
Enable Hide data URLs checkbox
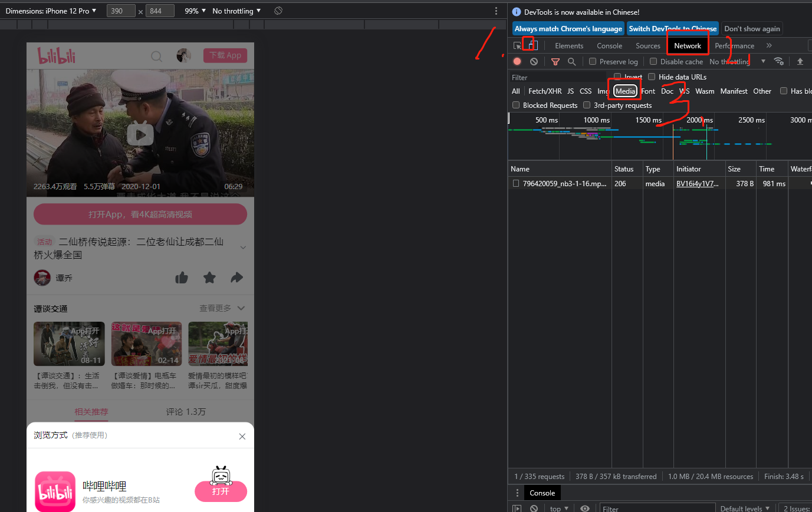652,77
